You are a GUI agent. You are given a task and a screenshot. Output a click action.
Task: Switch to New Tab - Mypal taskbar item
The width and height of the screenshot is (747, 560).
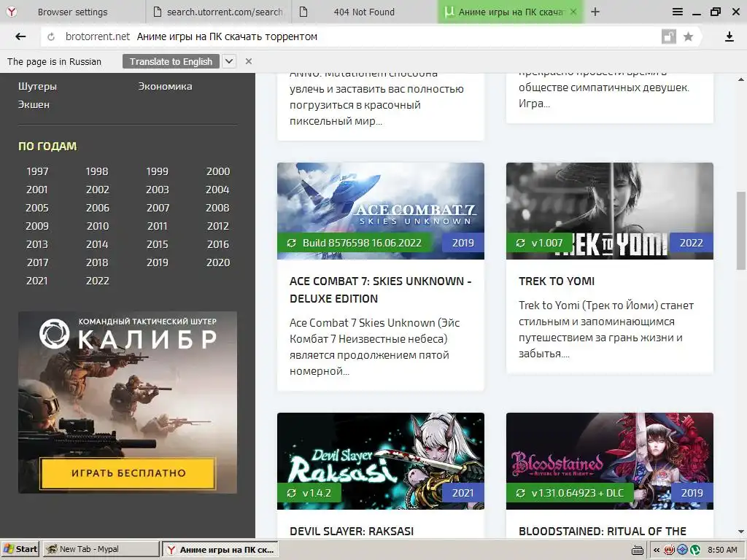tap(101, 549)
